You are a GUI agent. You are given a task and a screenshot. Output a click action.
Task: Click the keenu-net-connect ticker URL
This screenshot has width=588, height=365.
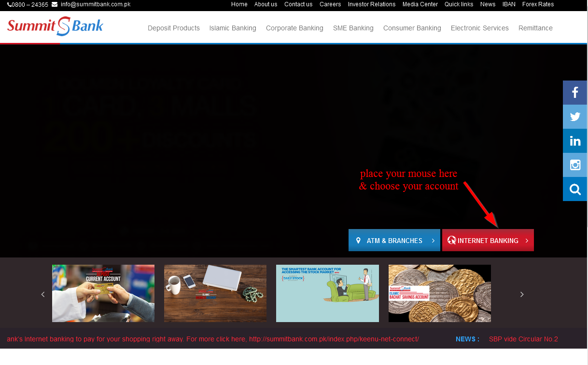point(334,339)
